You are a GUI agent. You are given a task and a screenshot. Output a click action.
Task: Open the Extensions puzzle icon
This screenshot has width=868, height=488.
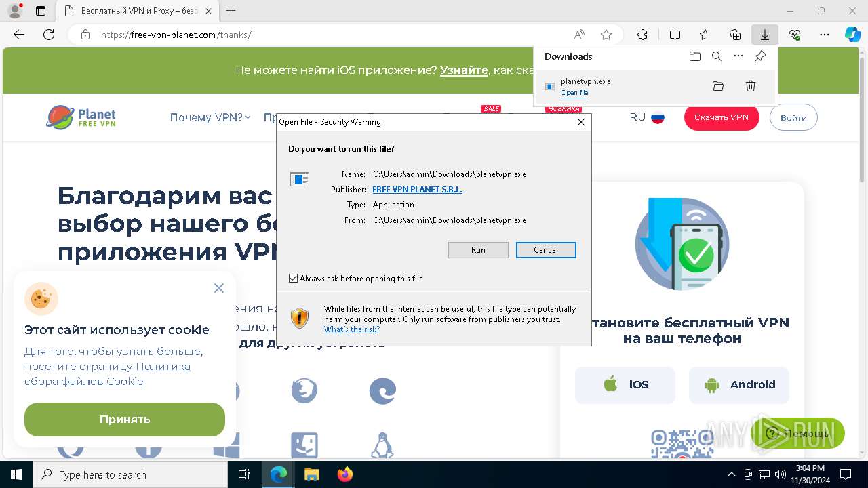tap(642, 35)
